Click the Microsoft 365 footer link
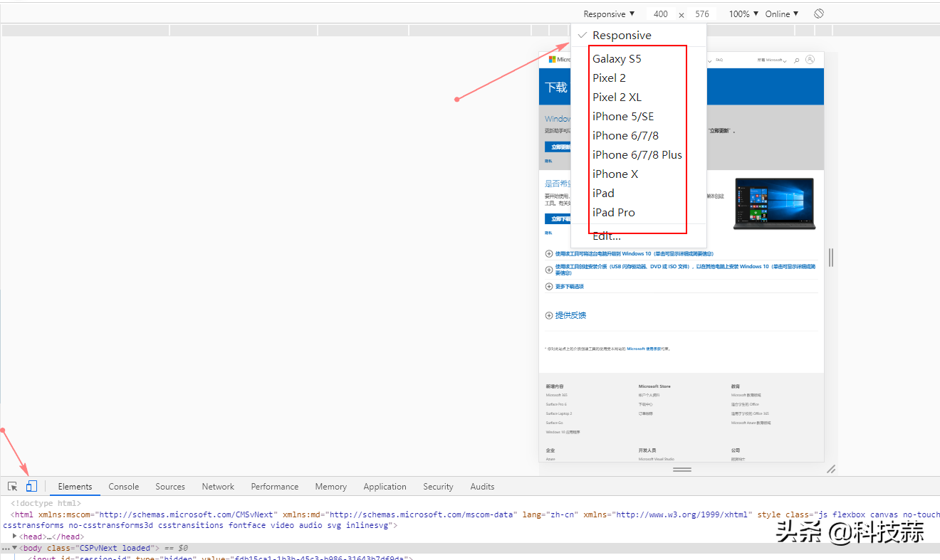This screenshot has width=940, height=560. tap(557, 395)
